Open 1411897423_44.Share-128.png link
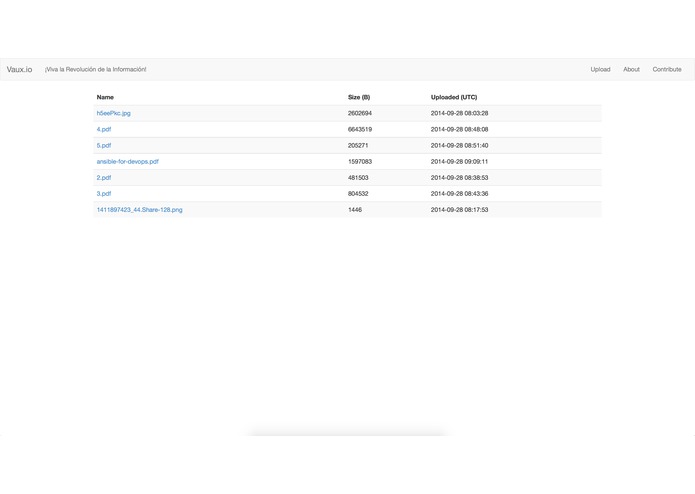 click(139, 210)
